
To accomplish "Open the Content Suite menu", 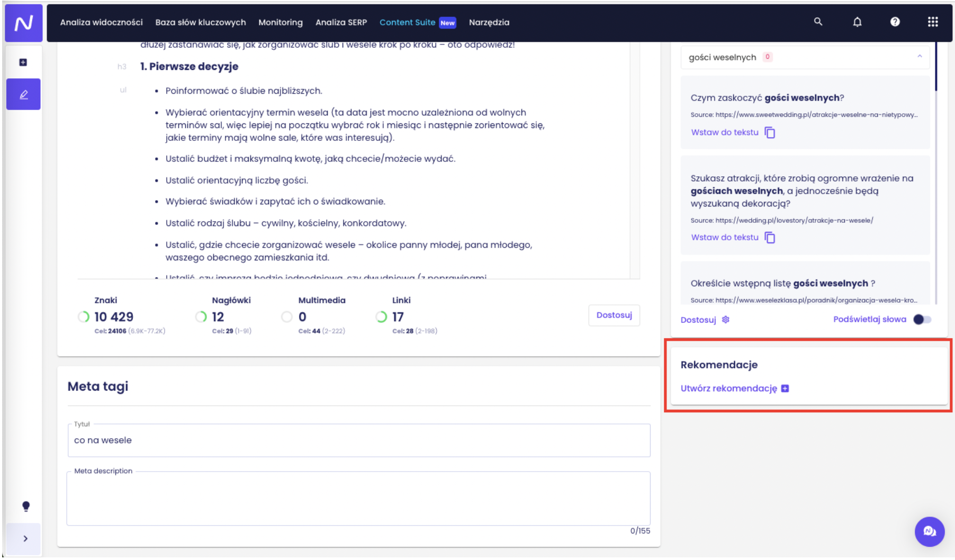I will tap(407, 22).
